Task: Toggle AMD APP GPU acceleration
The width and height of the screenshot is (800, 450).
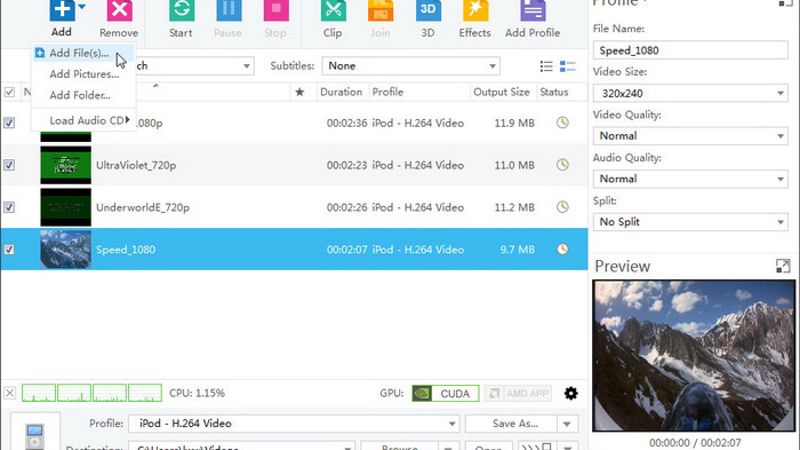Action: tap(518, 393)
